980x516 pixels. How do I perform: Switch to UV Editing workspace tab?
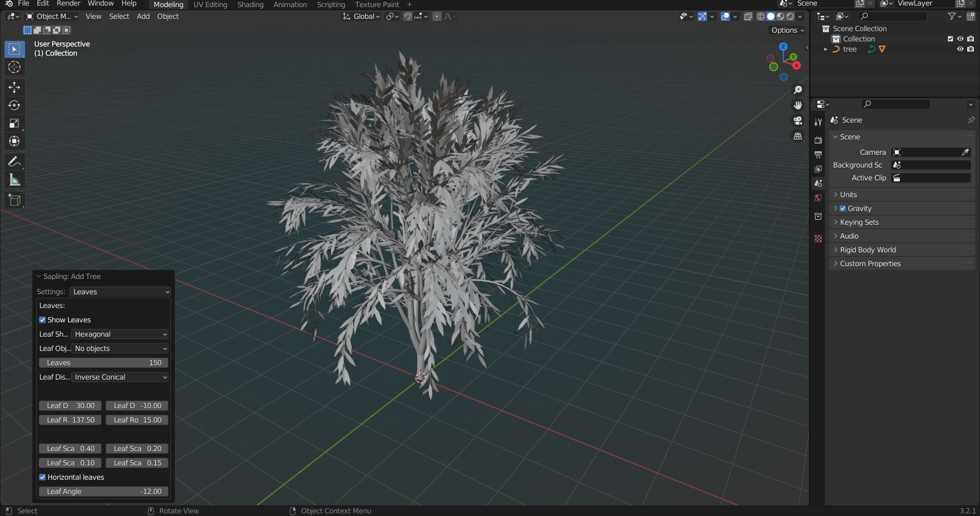(210, 5)
